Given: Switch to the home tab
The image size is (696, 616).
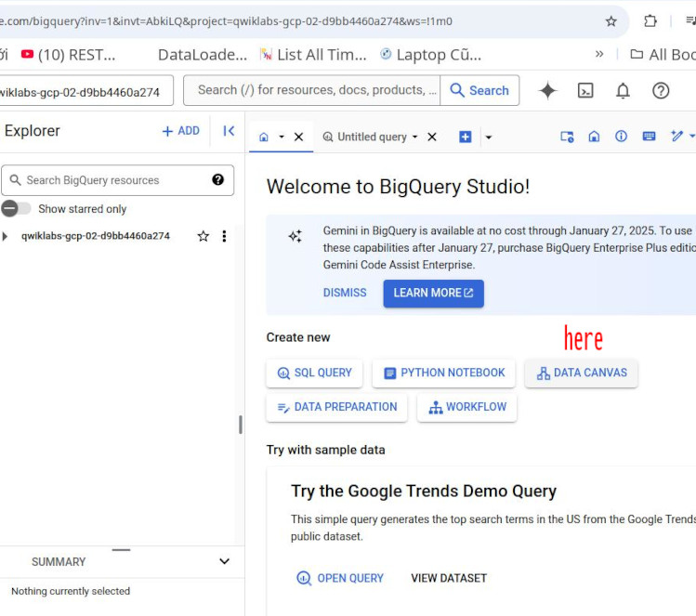Looking at the screenshot, I should tap(264, 137).
